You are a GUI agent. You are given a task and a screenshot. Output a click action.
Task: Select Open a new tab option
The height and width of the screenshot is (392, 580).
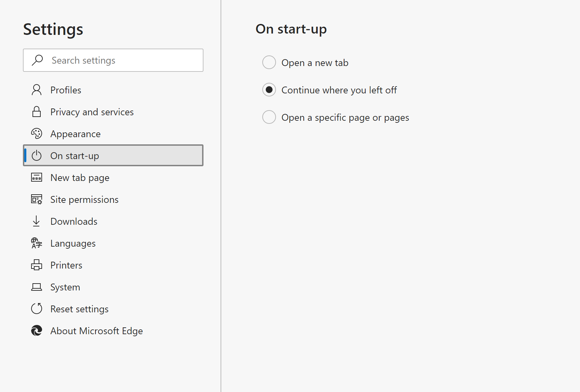(x=269, y=62)
